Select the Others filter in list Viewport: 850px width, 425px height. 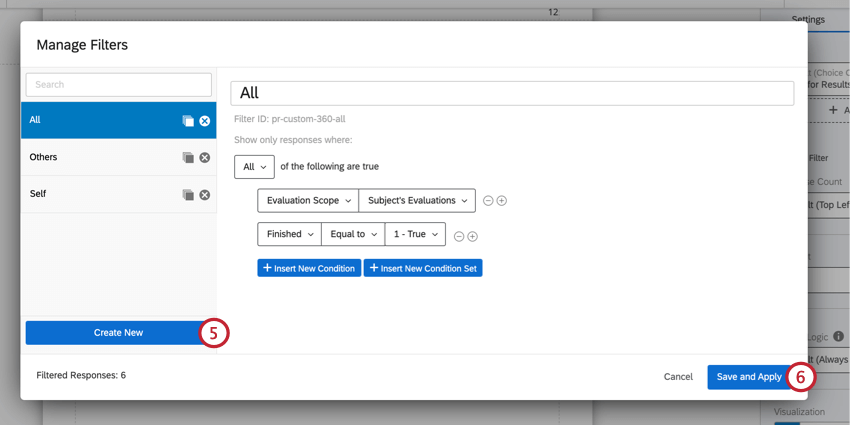pos(118,157)
